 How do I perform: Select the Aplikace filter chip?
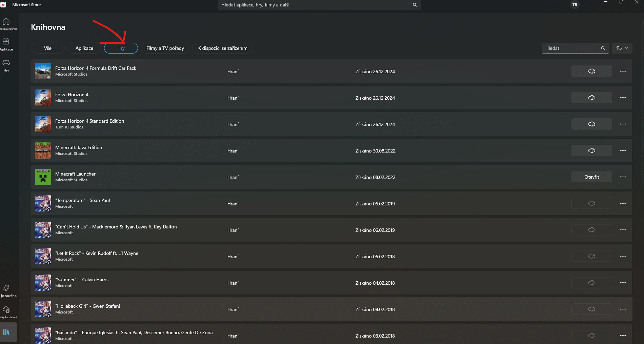point(84,48)
